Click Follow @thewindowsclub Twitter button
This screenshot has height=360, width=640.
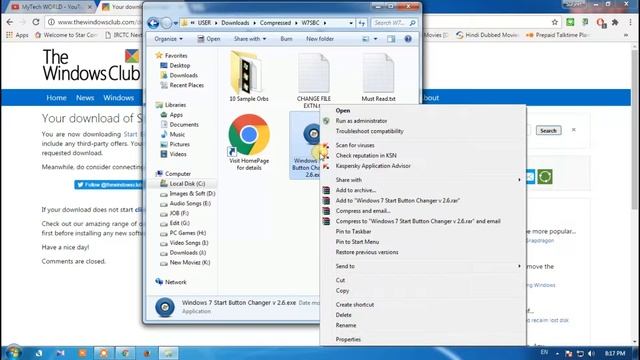pos(109,184)
